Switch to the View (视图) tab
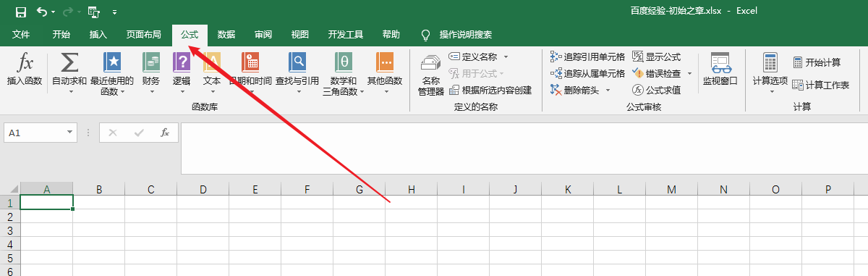 coord(299,34)
